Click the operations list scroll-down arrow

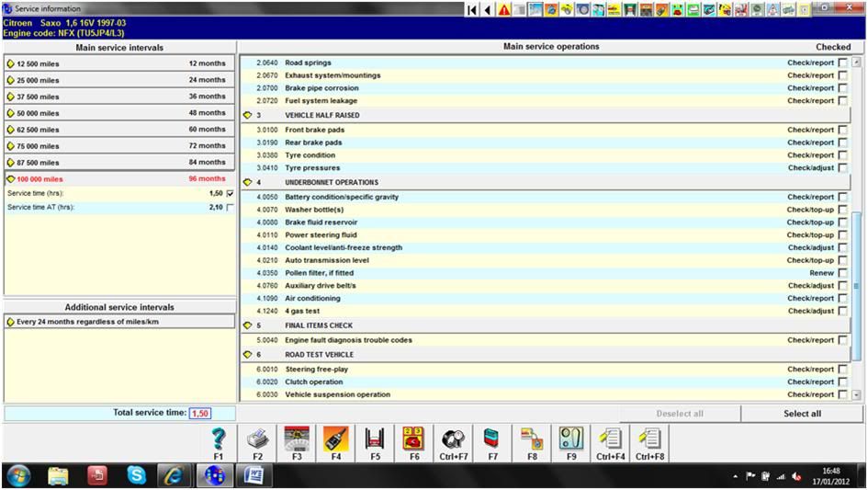tap(856, 394)
